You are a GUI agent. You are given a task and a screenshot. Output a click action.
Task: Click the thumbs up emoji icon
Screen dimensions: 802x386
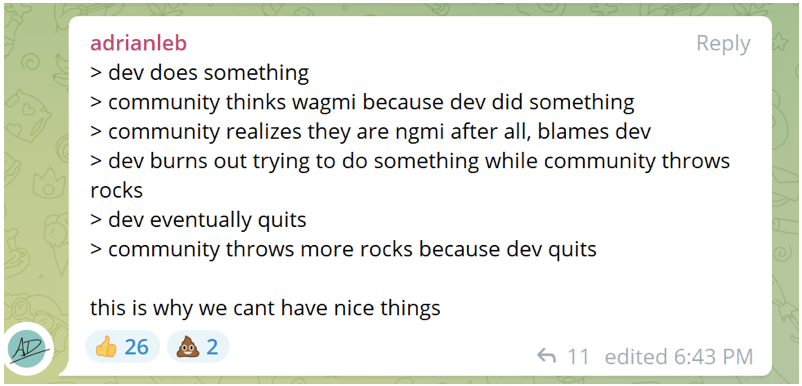point(106,348)
